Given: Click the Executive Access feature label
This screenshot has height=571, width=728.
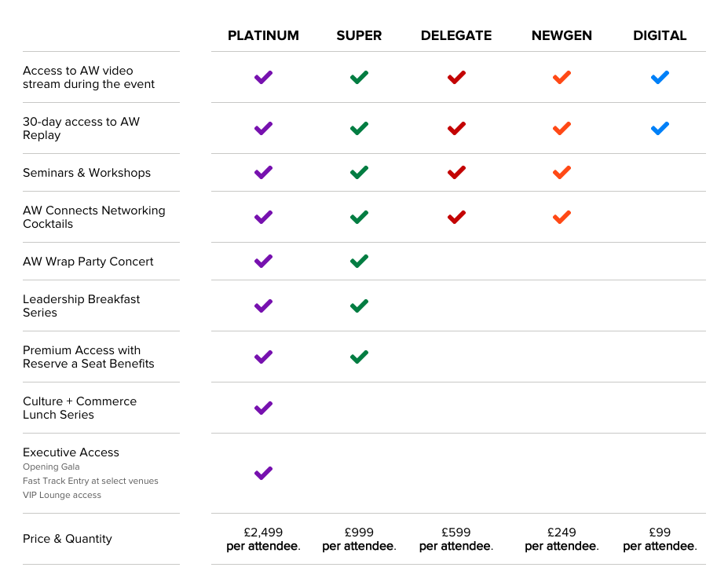Looking at the screenshot, I should [x=71, y=452].
